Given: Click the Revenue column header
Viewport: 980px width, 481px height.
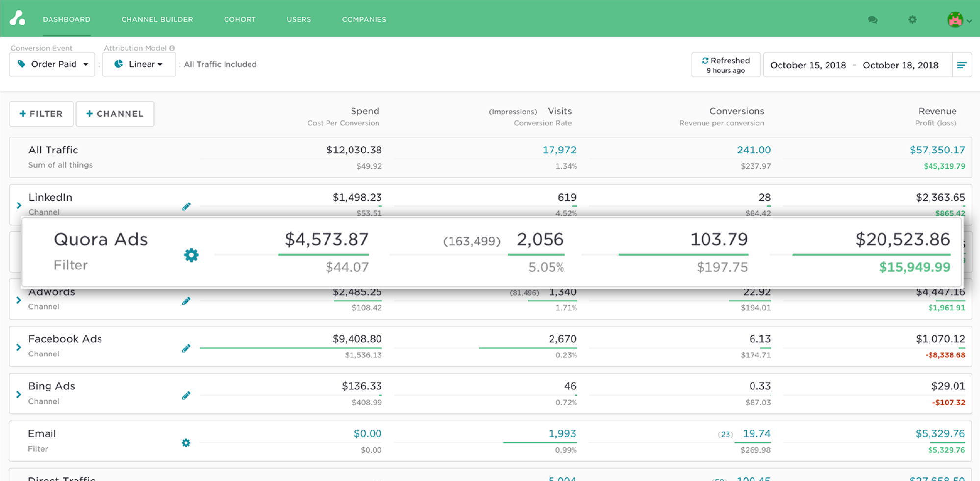Looking at the screenshot, I should tap(937, 111).
